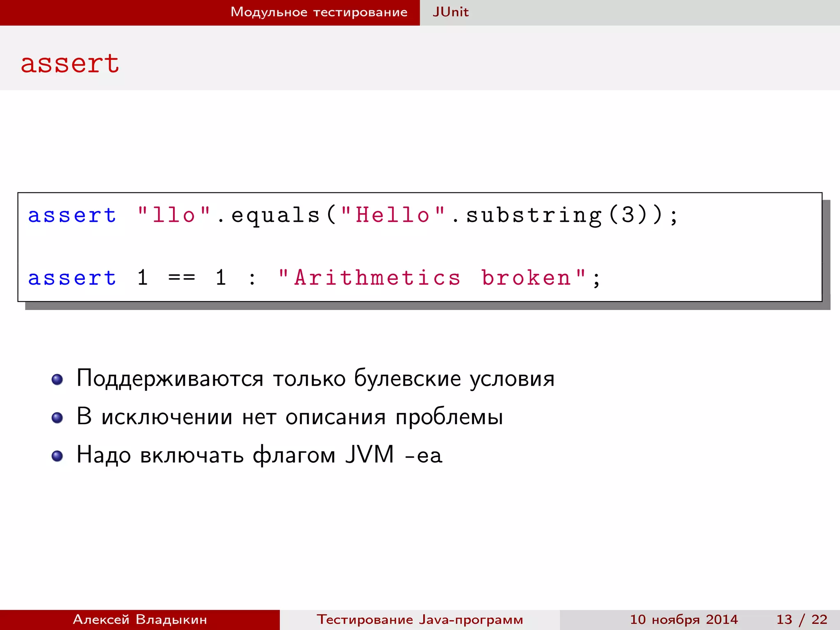840x630 pixels.
Task: Click the author name 'Алексей Владыкин' in footer
Action: (x=140, y=619)
